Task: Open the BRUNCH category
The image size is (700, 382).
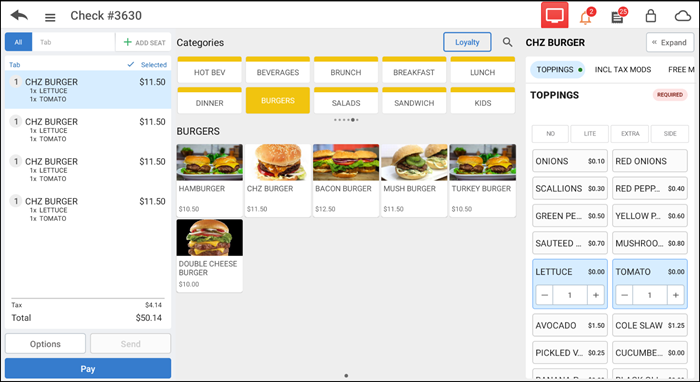Action: (346, 70)
